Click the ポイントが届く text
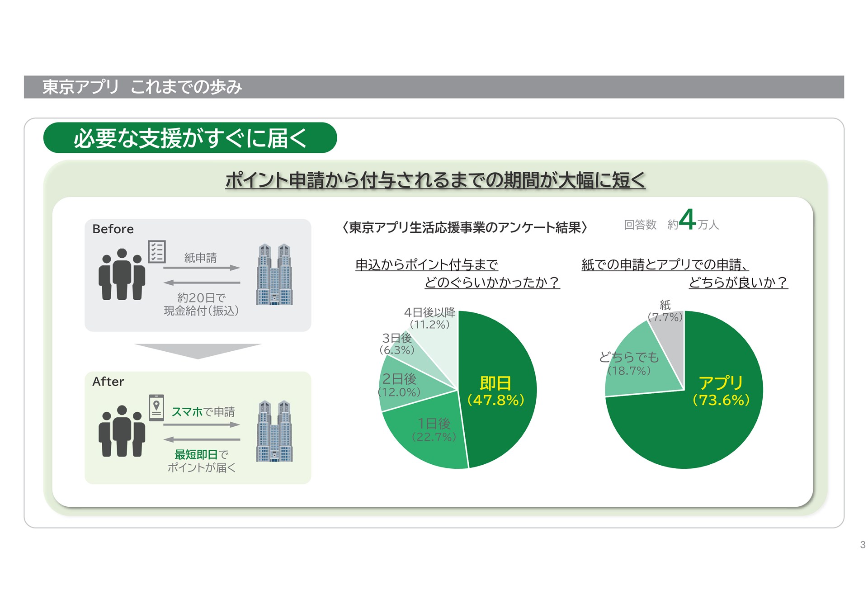 pyautogui.click(x=202, y=467)
